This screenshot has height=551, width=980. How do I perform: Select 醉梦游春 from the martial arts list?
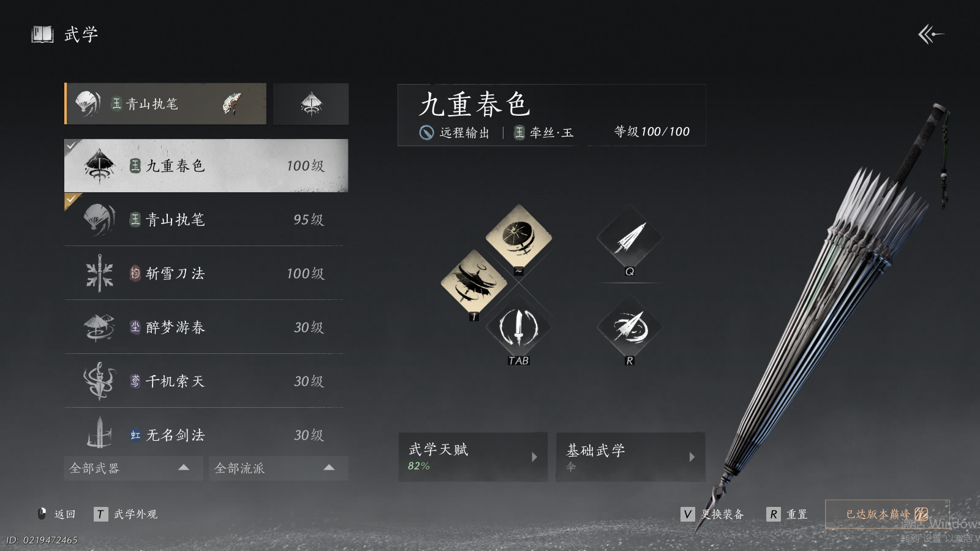click(x=204, y=327)
